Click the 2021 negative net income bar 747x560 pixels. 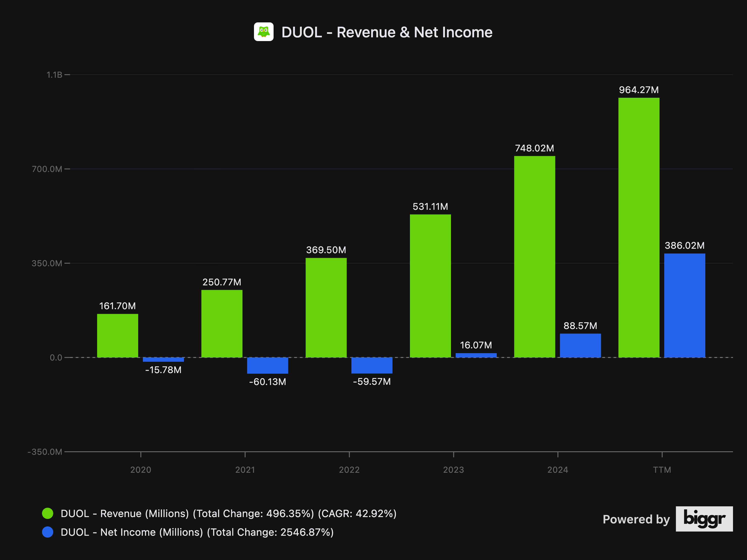(268, 365)
